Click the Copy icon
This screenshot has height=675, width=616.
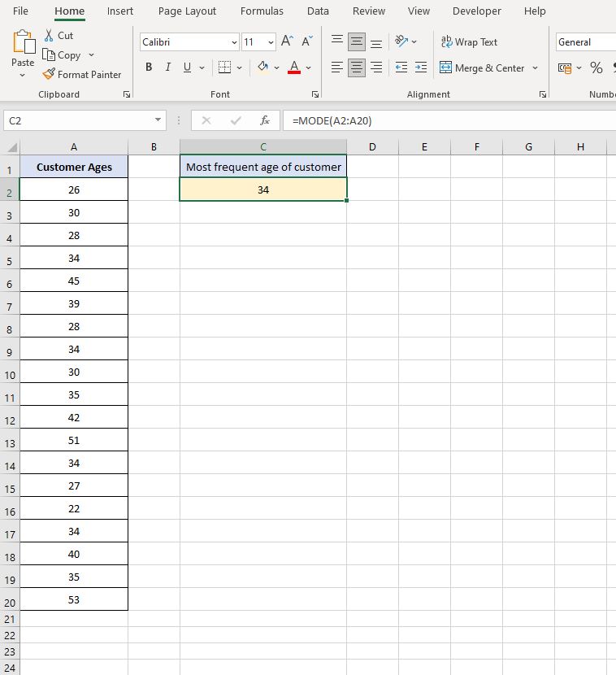point(49,55)
